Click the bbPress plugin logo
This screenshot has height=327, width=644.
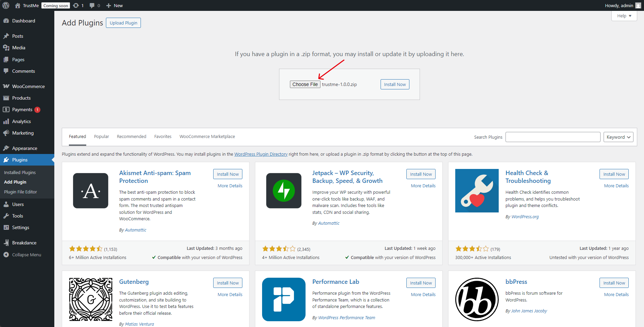click(x=477, y=299)
